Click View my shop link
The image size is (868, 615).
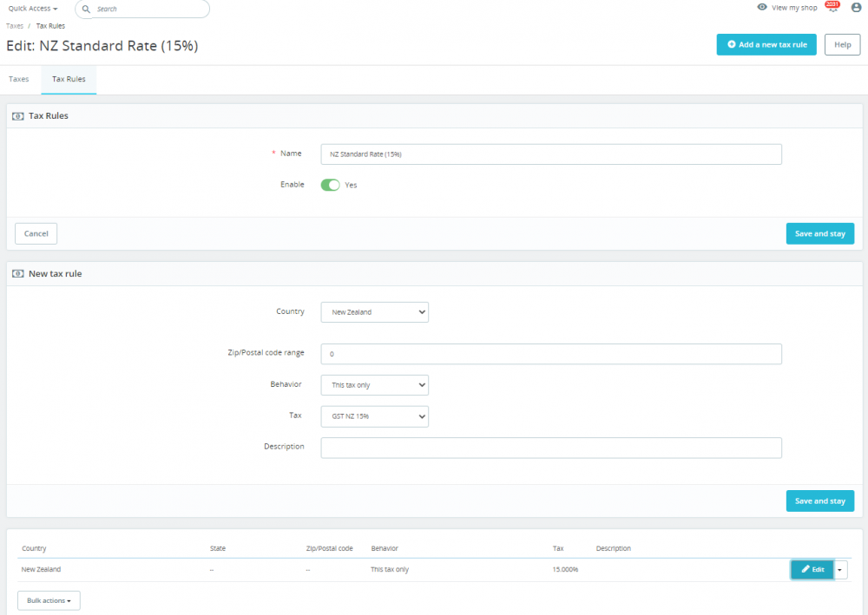tap(794, 8)
